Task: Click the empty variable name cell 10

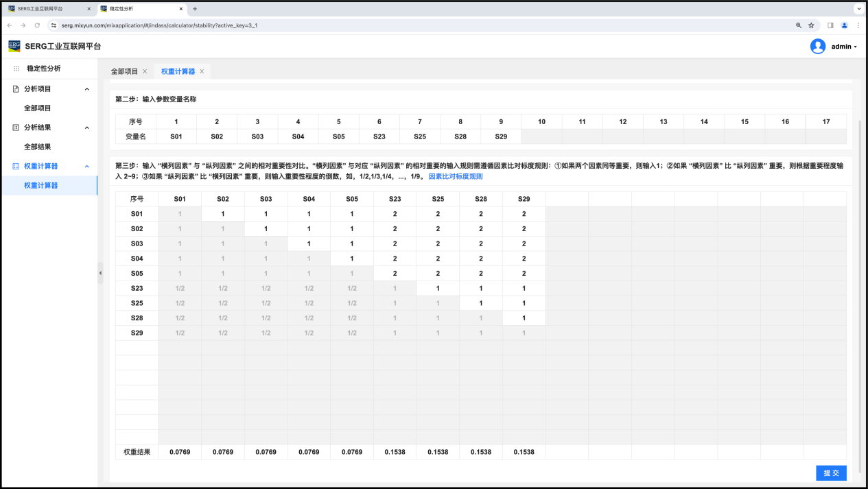Action: pyautogui.click(x=541, y=136)
